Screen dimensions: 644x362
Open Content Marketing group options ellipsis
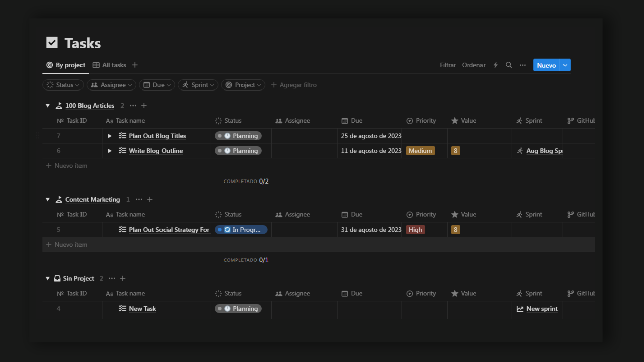click(x=139, y=200)
